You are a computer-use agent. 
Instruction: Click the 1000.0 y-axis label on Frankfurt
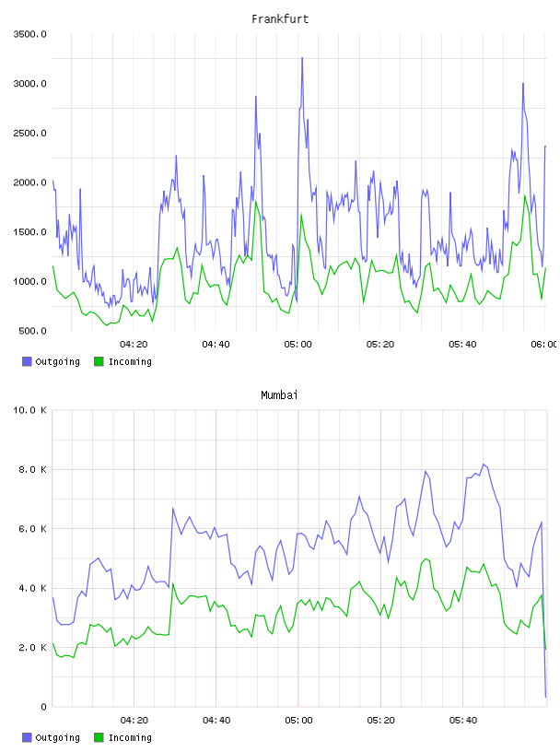[29, 281]
